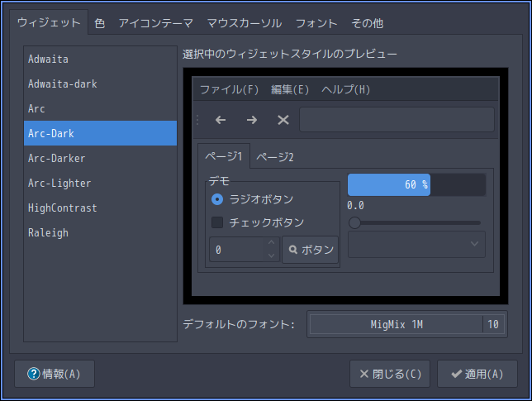Select the Arc-Dark theme
The width and height of the screenshot is (532, 401).
101,133
